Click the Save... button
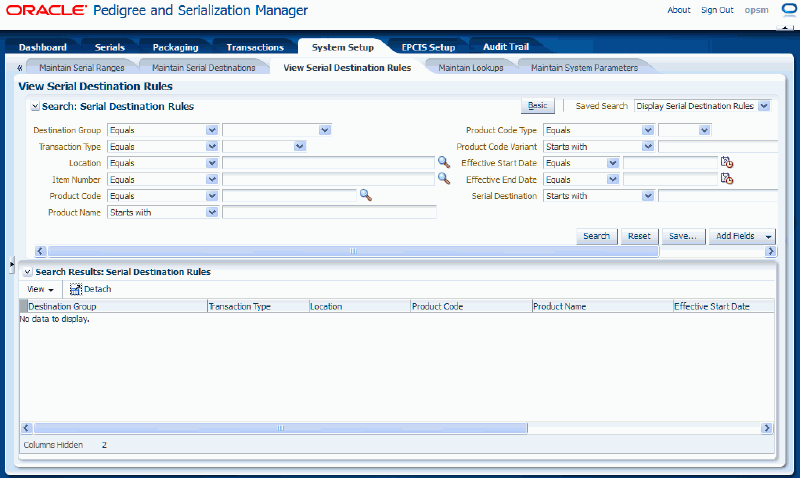This screenshot has height=478, width=800. coord(683,236)
